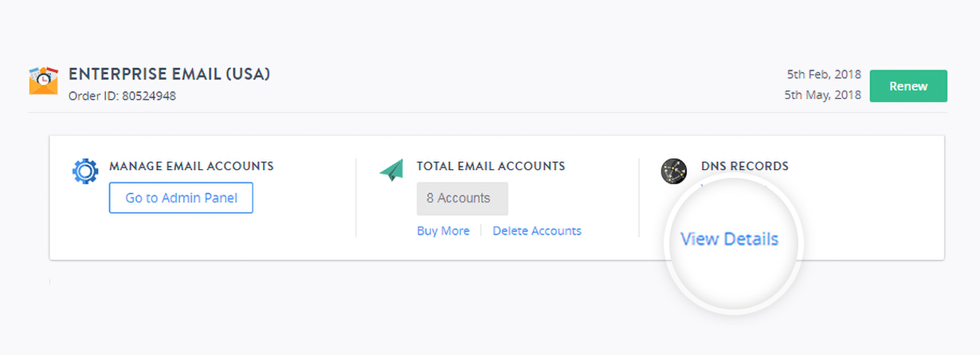The width and height of the screenshot is (980, 355).
Task: Click the DNS RECORDS heading
Action: tap(745, 167)
